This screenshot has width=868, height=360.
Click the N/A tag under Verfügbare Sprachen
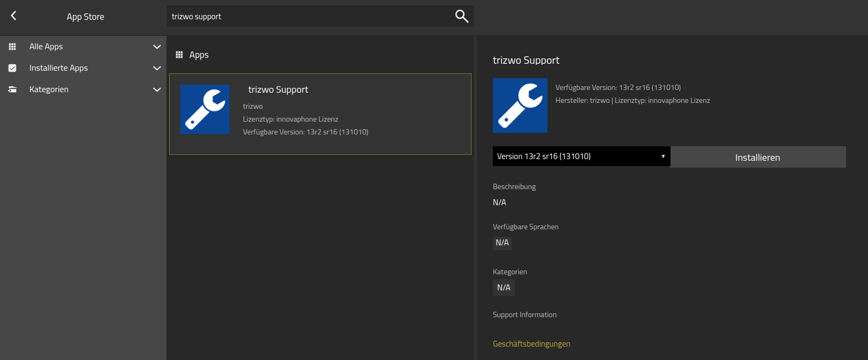(x=502, y=243)
